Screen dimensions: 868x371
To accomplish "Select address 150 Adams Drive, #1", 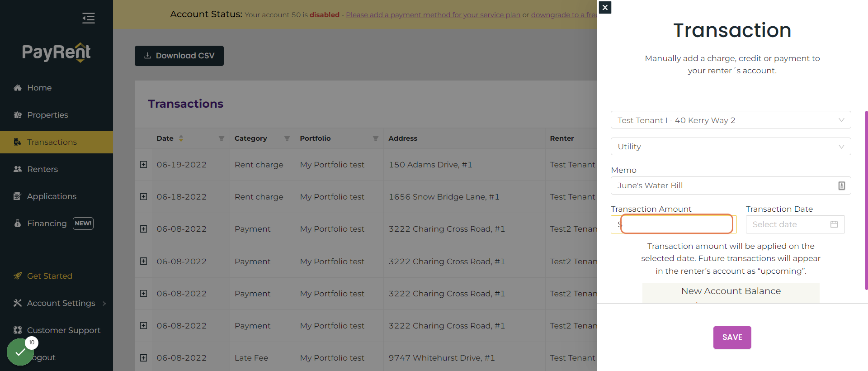I will [430, 165].
